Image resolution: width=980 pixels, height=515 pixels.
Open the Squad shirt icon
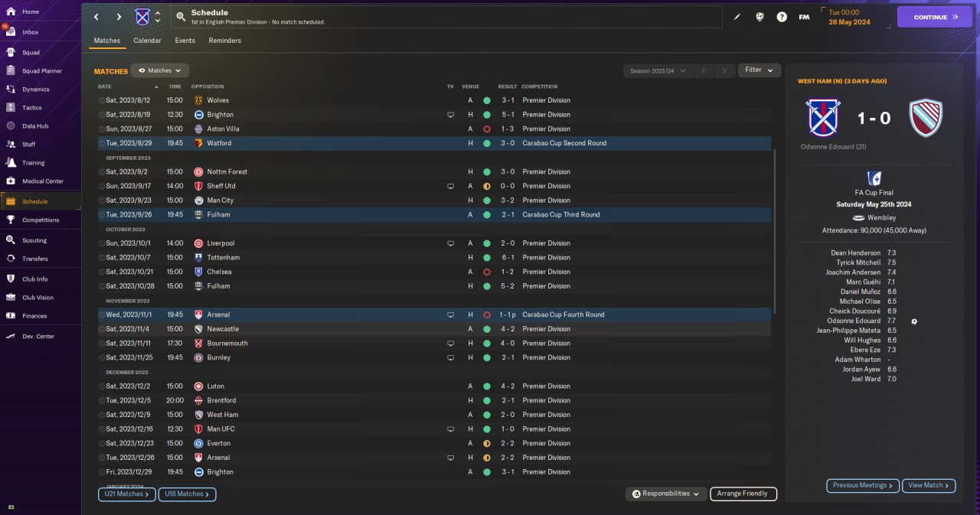pyautogui.click(x=11, y=53)
